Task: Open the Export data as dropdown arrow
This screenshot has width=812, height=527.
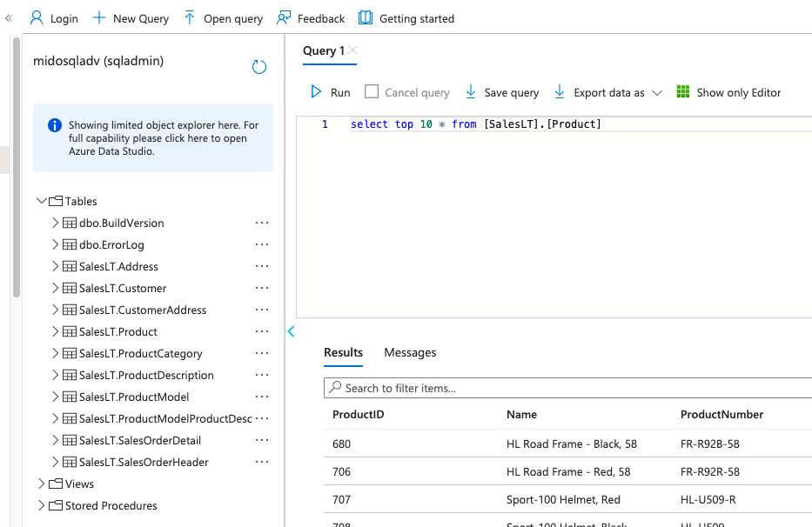Action: click(657, 93)
